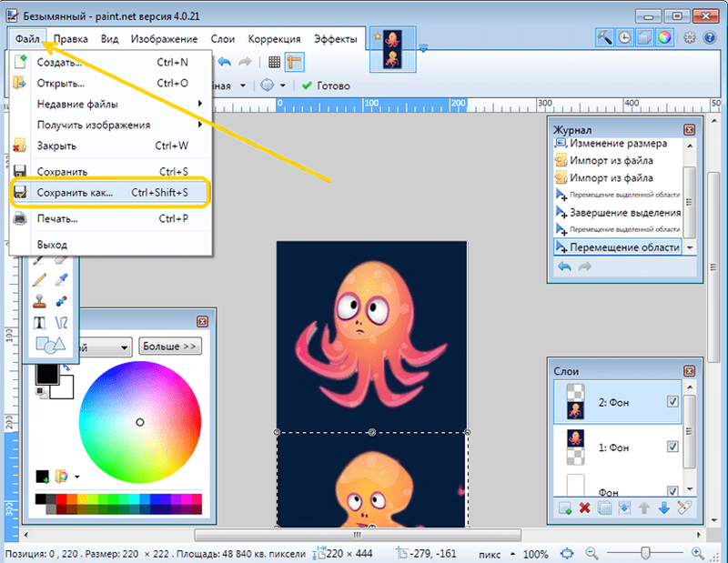
Task: Toggle the History window clock icon
Action: point(624,37)
